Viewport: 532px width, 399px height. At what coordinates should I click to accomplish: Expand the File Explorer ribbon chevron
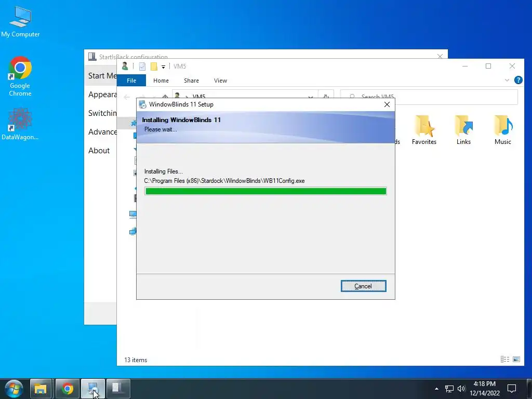pyautogui.click(x=507, y=80)
